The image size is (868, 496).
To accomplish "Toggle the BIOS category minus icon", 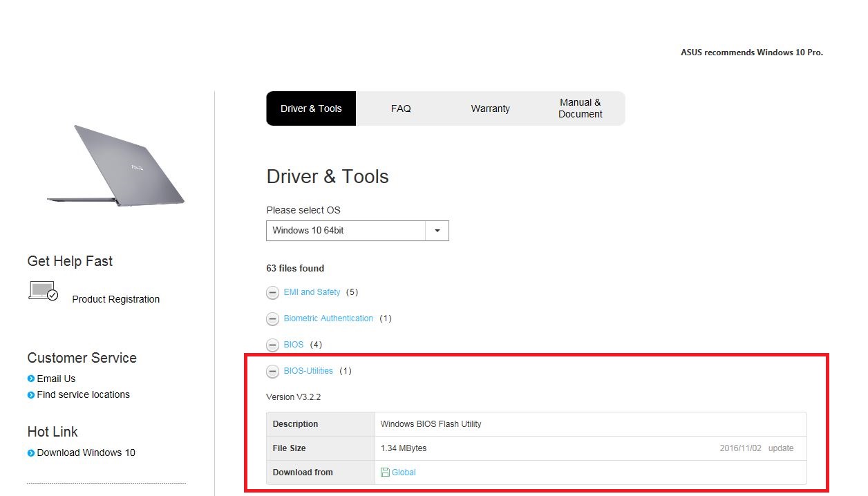I will click(273, 345).
